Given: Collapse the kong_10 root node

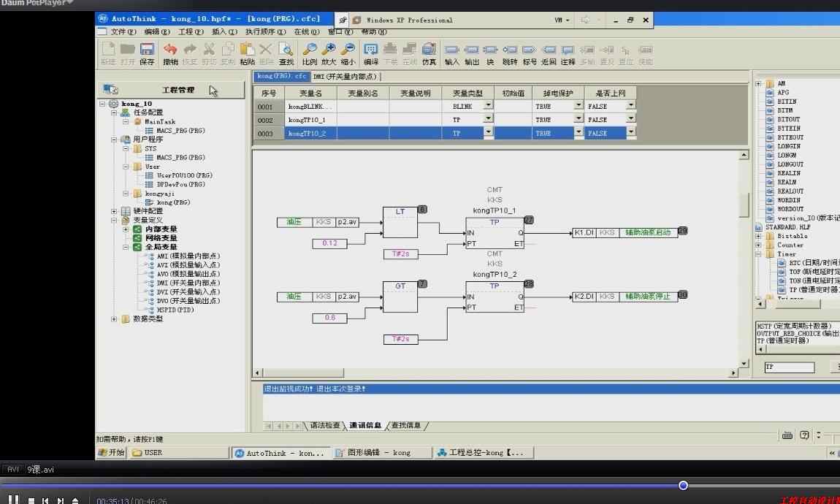Looking at the screenshot, I should [102, 104].
